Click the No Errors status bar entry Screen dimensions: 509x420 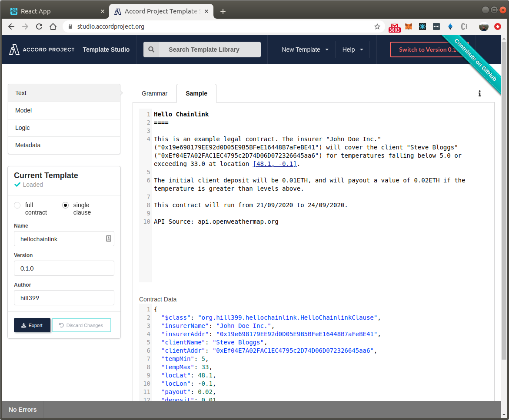click(x=23, y=410)
